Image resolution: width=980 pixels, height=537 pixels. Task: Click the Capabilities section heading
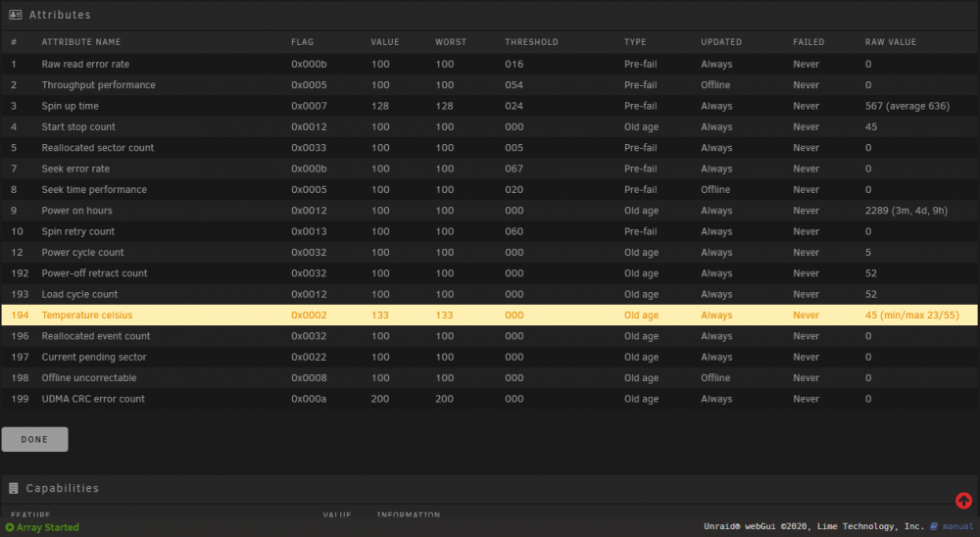click(63, 488)
